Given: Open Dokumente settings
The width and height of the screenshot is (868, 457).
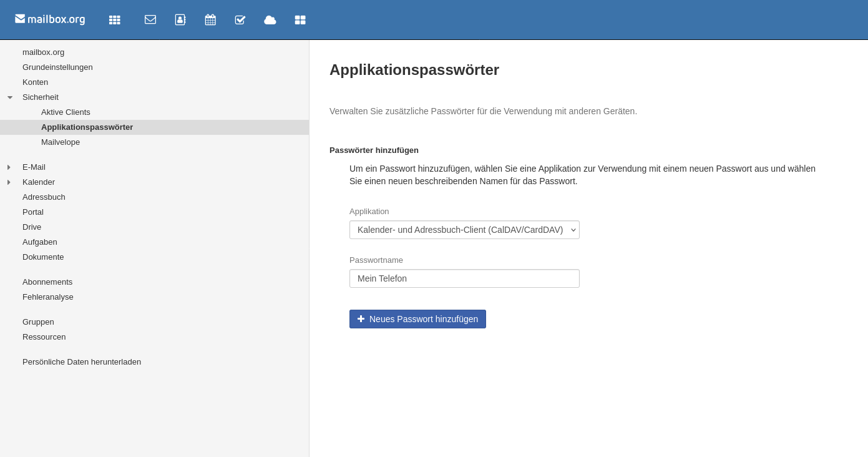Looking at the screenshot, I should 43,257.
